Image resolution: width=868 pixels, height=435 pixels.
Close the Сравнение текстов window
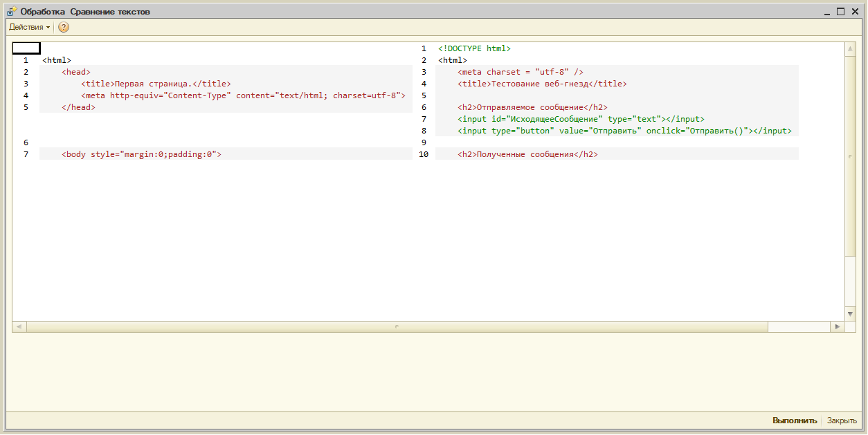coord(855,11)
